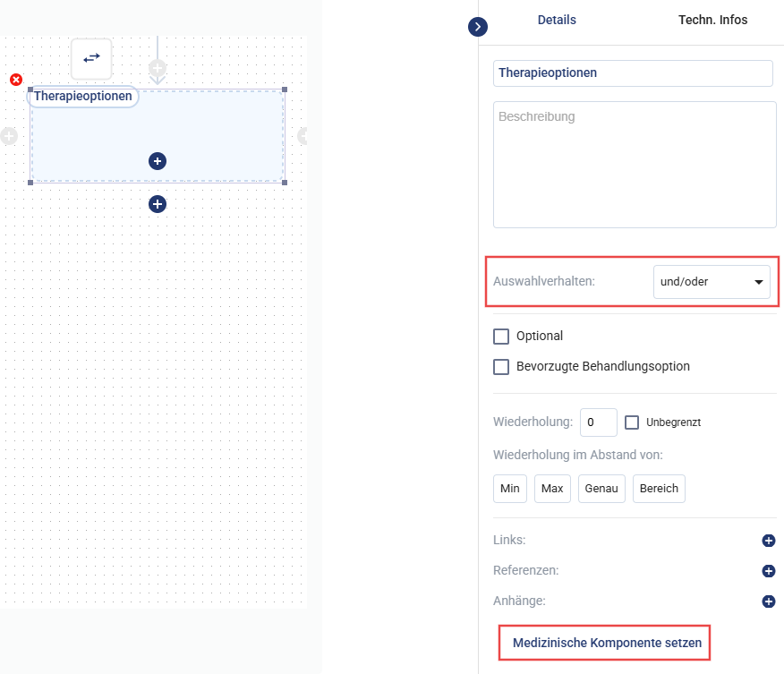Viewport: 784px width, 674px height.
Task: Click plus icon below Therapieoptionen box
Action: (x=158, y=204)
